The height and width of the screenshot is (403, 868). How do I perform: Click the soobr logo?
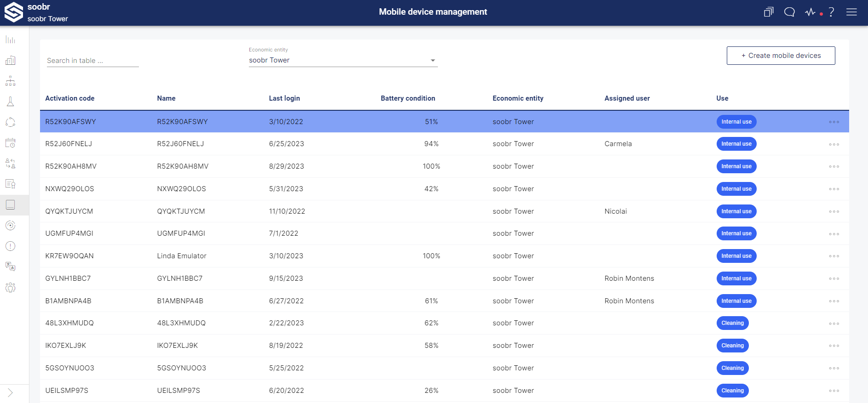[x=14, y=12]
